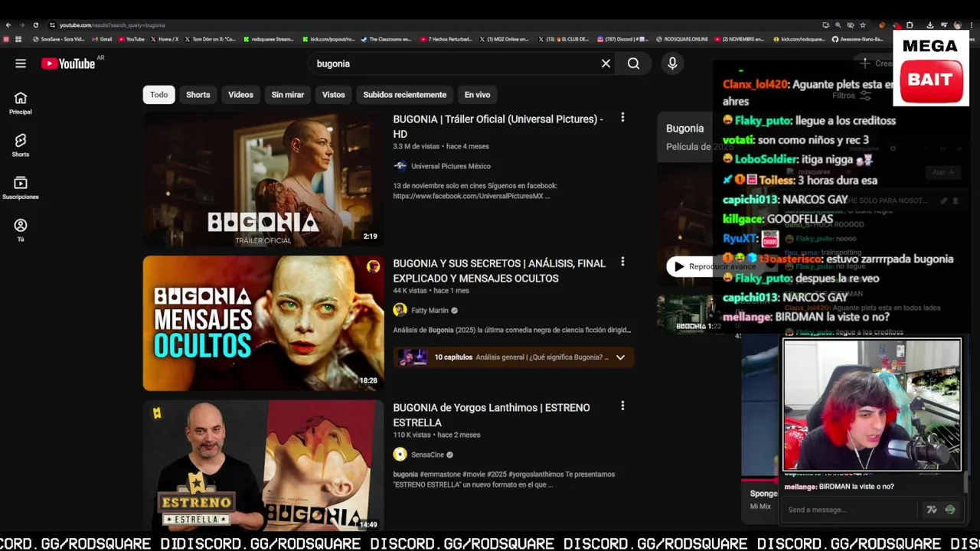Go to the YouTube home logo
Screen dimensions: 980x551
(x=70, y=64)
